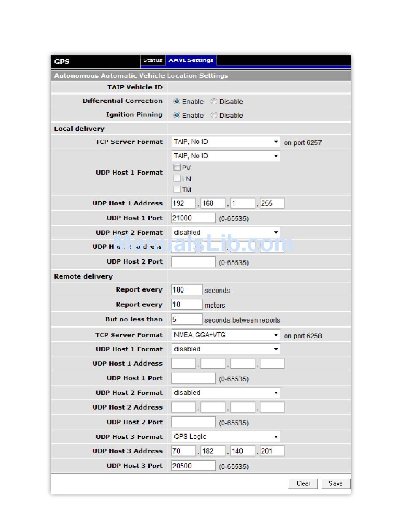Open Local UDP Host 2 Format dropdown

226,232
